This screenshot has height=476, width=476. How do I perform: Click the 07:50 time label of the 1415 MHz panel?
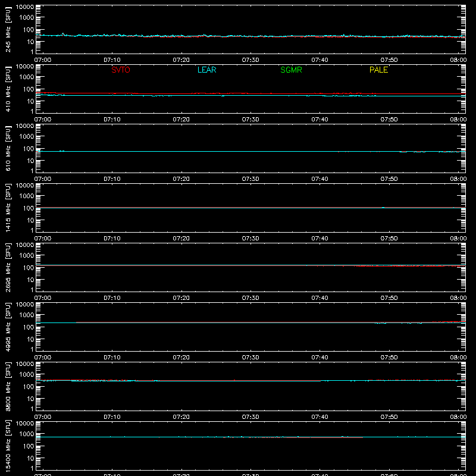pos(389,239)
